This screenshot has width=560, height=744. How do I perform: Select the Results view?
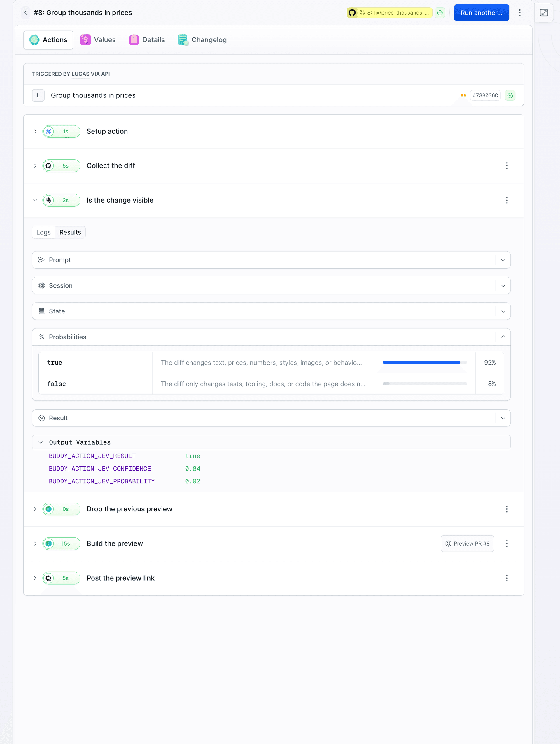pos(70,233)
